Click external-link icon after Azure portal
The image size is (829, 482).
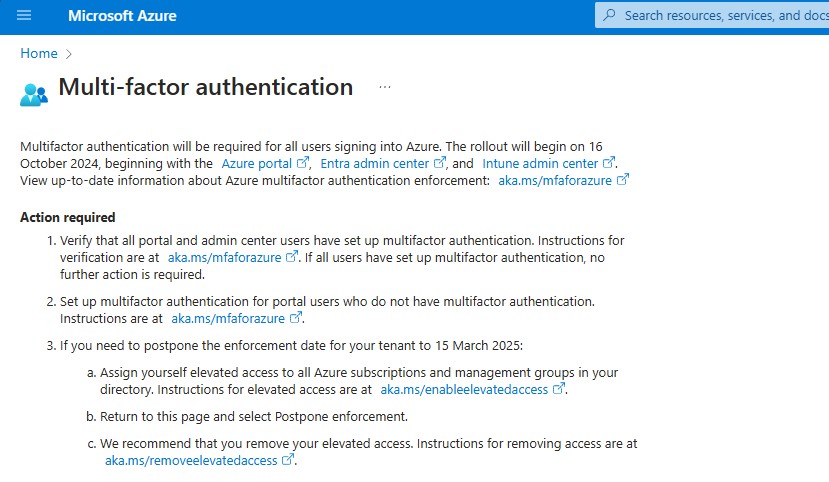pyautogui.click(x=302, y=162)
